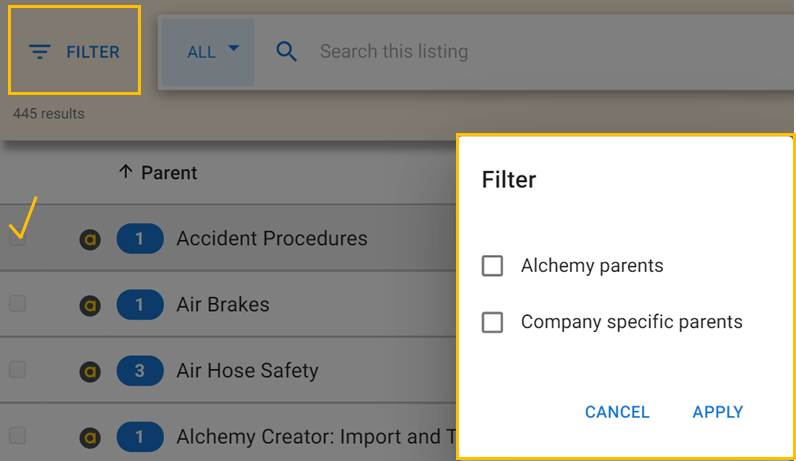
Task: Click Alchemy logo icon beside Air Hose Safety
Action: click(x=90, y=371)
